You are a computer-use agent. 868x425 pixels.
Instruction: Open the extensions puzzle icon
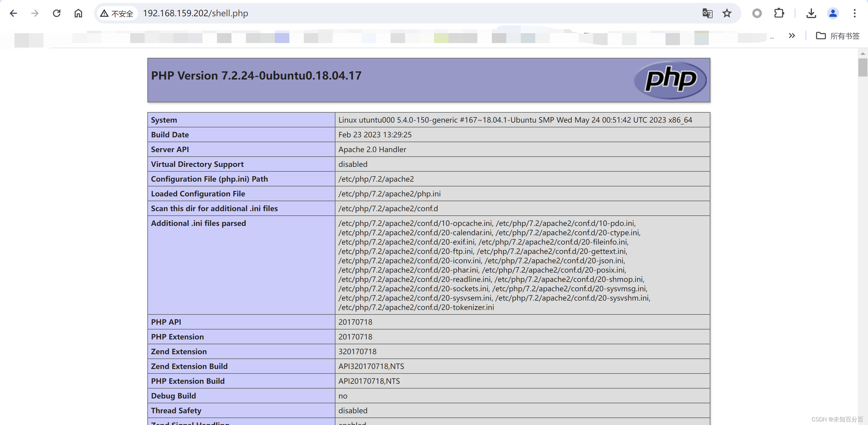[779, 14]
